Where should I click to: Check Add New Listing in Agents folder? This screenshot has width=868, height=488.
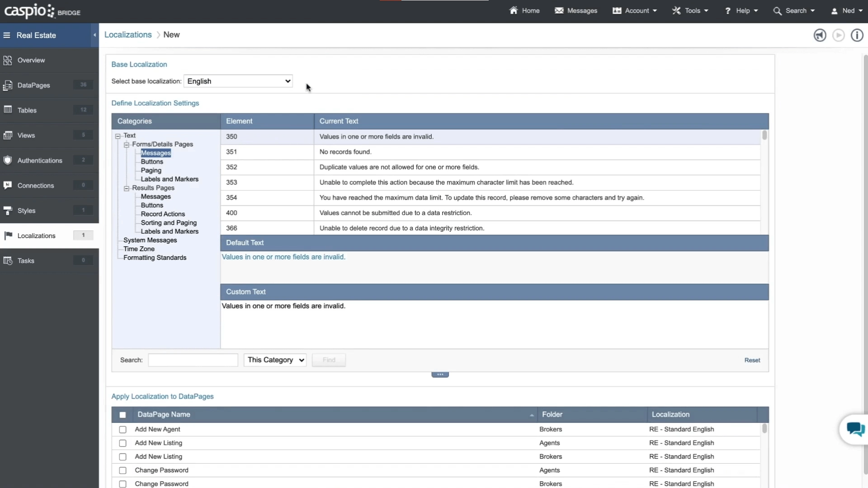click(123, 443)
